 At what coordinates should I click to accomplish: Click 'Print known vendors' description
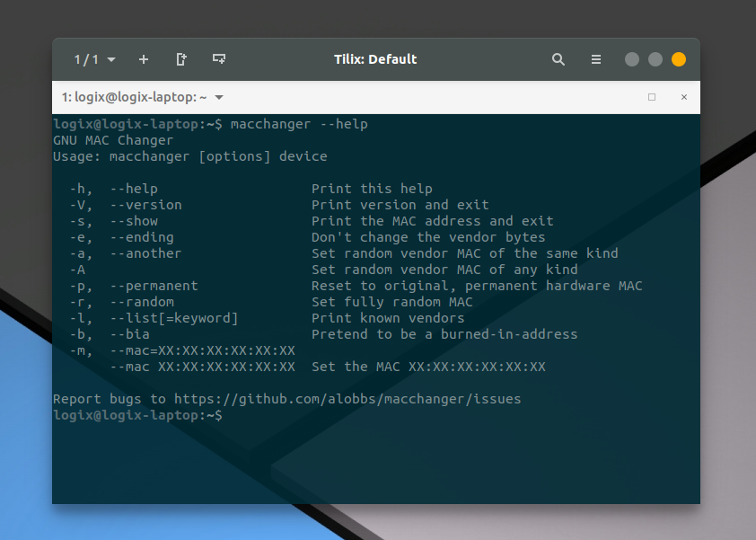coord(388,318)
